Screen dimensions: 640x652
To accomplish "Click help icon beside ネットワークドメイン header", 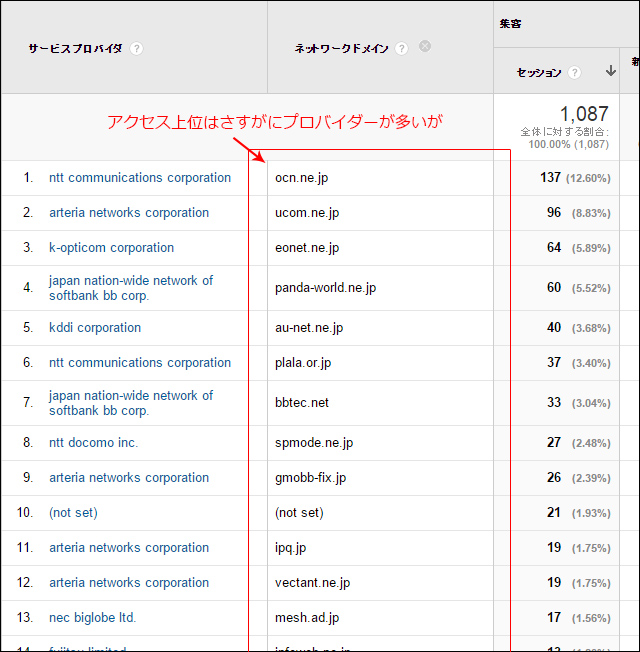I will pyautogui.click(x=401, y=49).
